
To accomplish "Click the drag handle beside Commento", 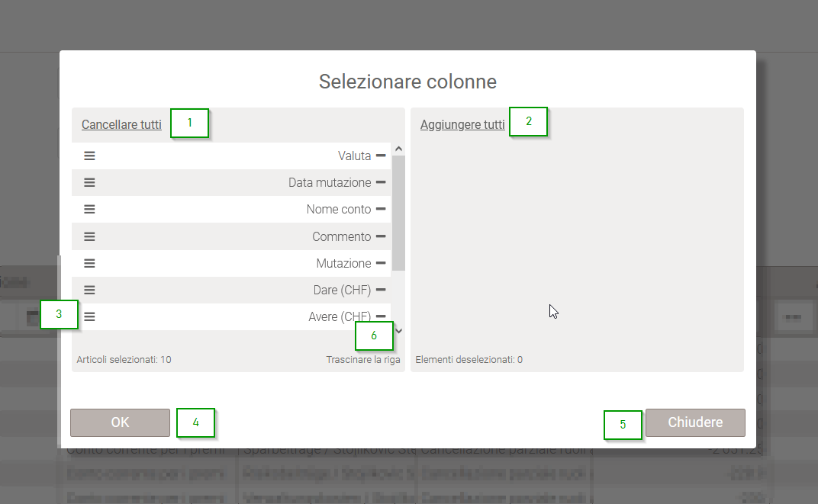I will click(x=89, y=236).
